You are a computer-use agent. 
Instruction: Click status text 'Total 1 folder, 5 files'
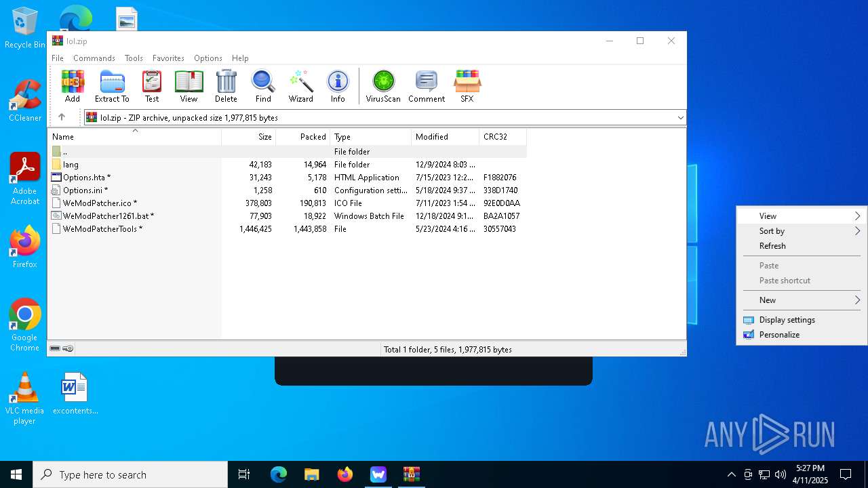[448, 350]
